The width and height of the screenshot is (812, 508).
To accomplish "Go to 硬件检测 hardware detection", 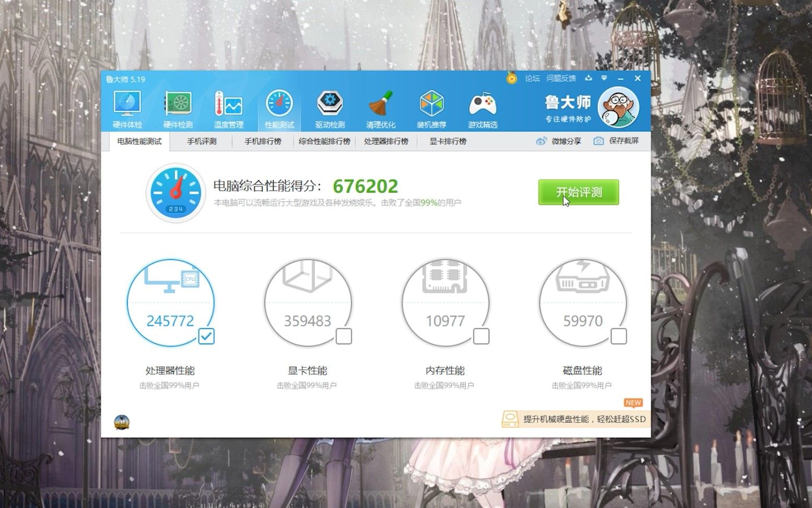I will pyautogui.click(x=178, y=110).
